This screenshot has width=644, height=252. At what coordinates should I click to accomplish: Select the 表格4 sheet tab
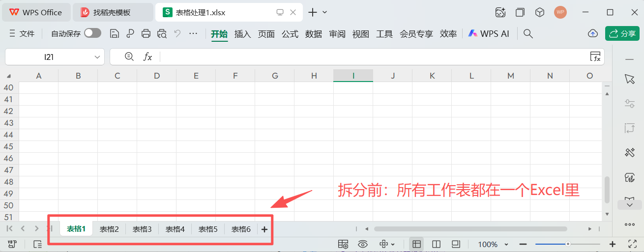point(175,229)
